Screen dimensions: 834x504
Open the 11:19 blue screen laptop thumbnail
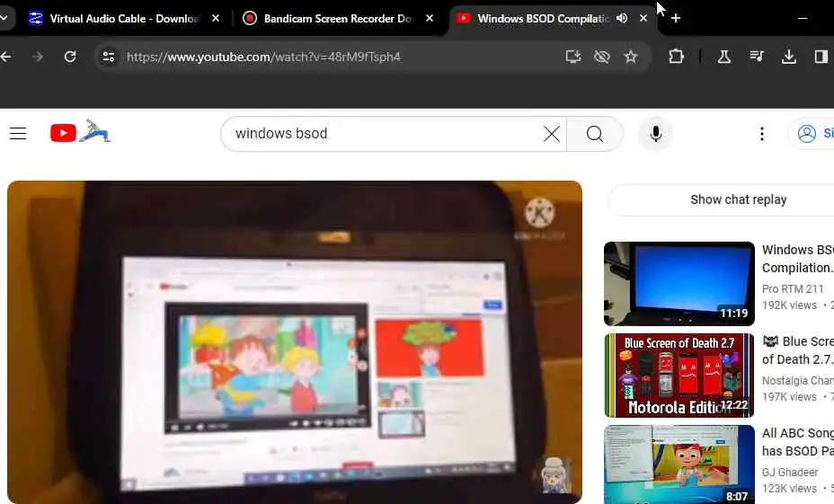pos(679,284)
